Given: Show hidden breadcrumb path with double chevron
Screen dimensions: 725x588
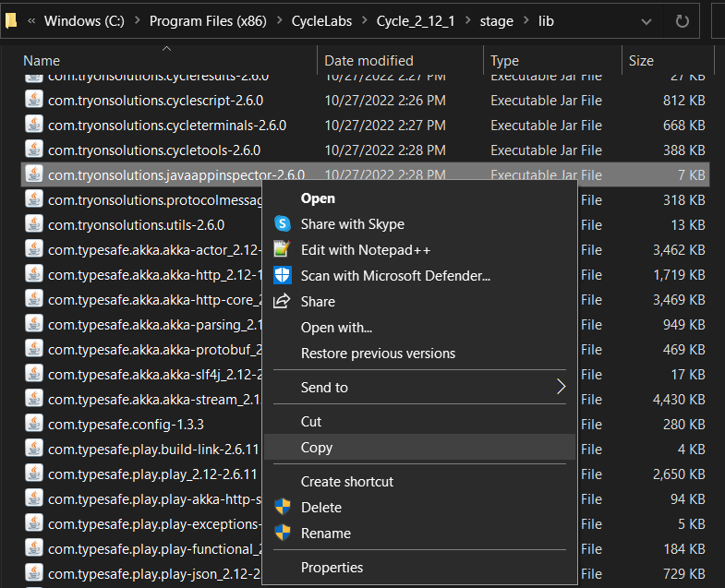Looking at the screenshot, I should tap(31, 21).
